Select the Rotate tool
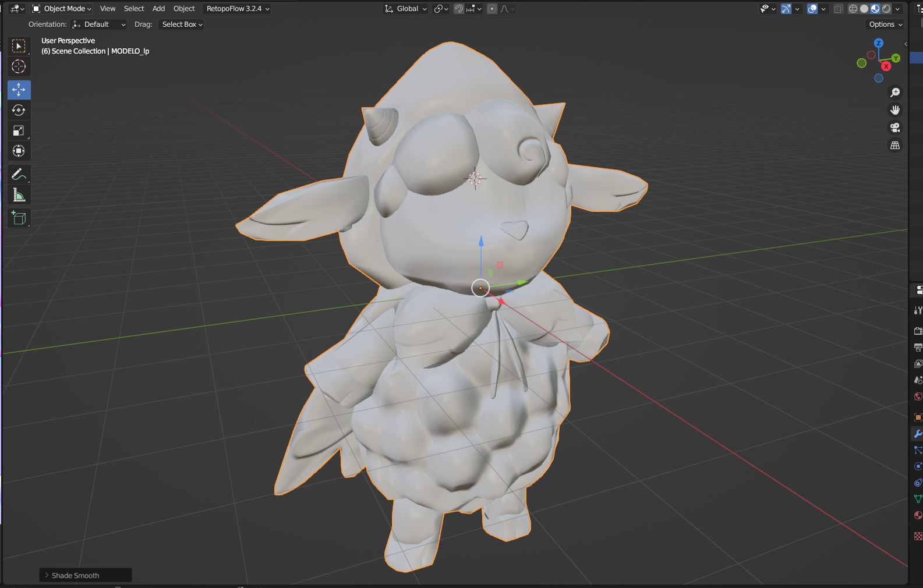Viewport: 923px width, 588px height. pyautogui.click(x=19, y=110)
